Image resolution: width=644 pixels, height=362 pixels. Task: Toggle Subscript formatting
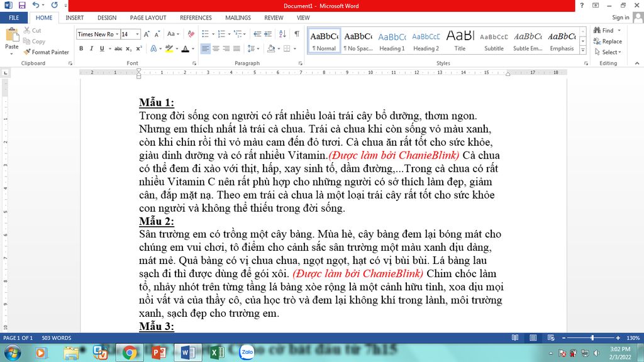pyautogui.click(x=128, y=48)
